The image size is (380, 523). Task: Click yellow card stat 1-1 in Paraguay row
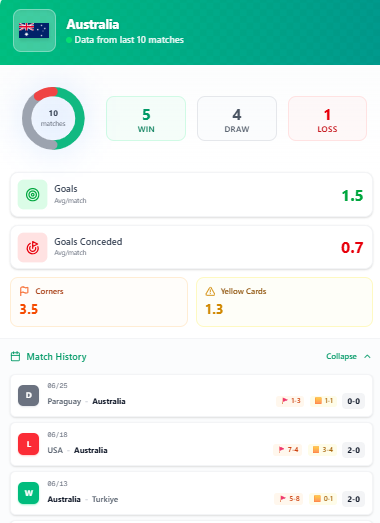324,401
